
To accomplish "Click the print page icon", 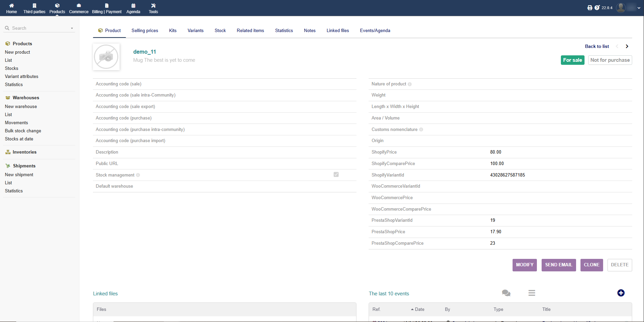I will coord(590,8).
